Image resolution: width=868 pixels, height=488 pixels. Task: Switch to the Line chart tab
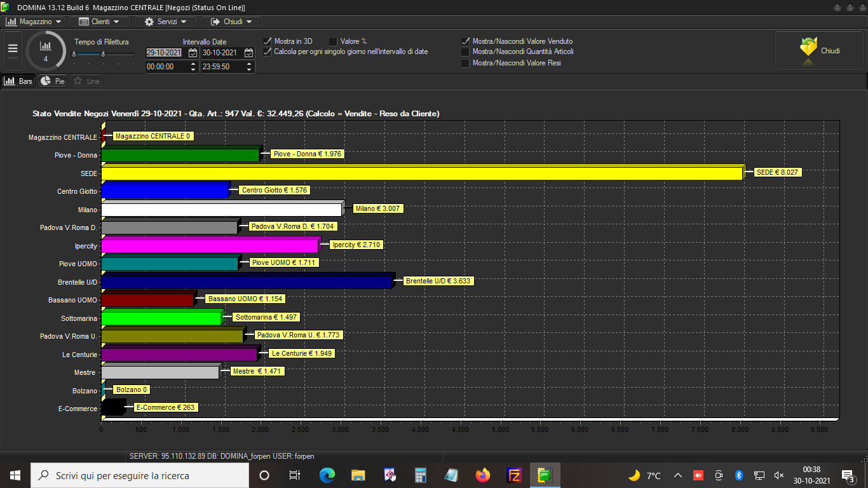coord(86,81)
